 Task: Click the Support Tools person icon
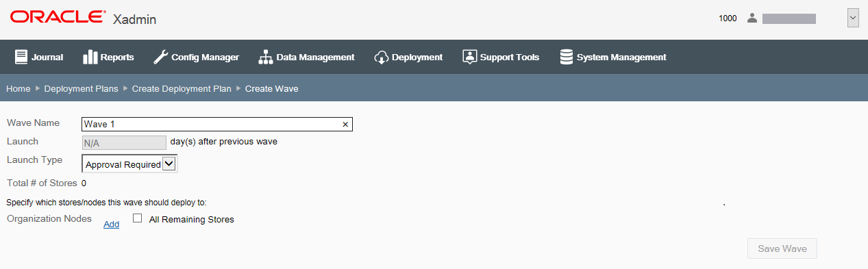[469, 57]
